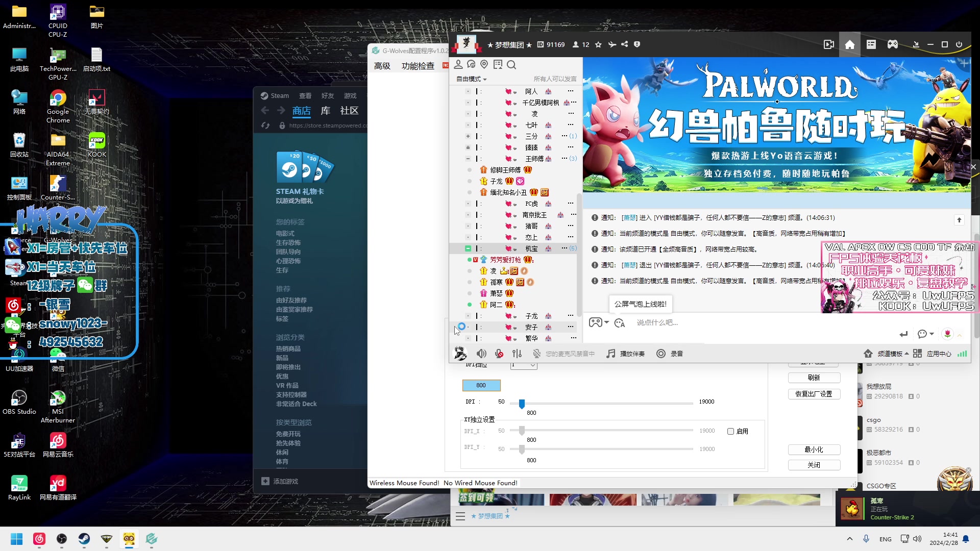This screenshot has height=551, width=980.
Task: Switch to Steam 库 tab
Action: [x=326, y=111]
